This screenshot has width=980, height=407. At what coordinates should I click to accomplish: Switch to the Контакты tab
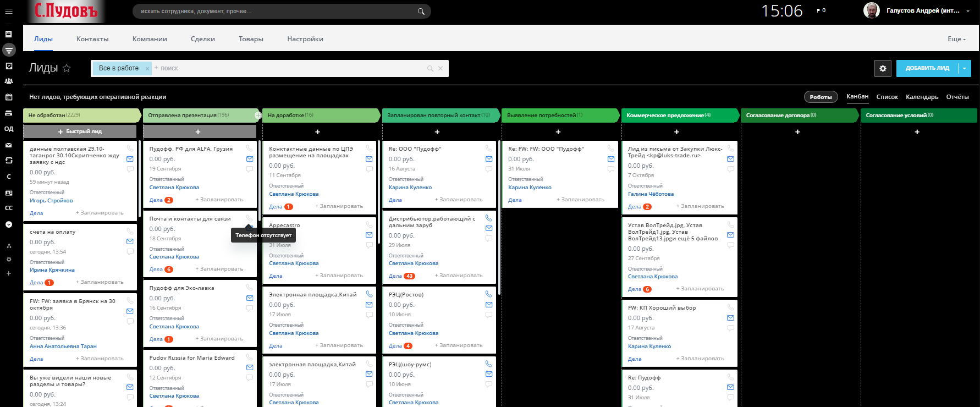coord(92,39)
